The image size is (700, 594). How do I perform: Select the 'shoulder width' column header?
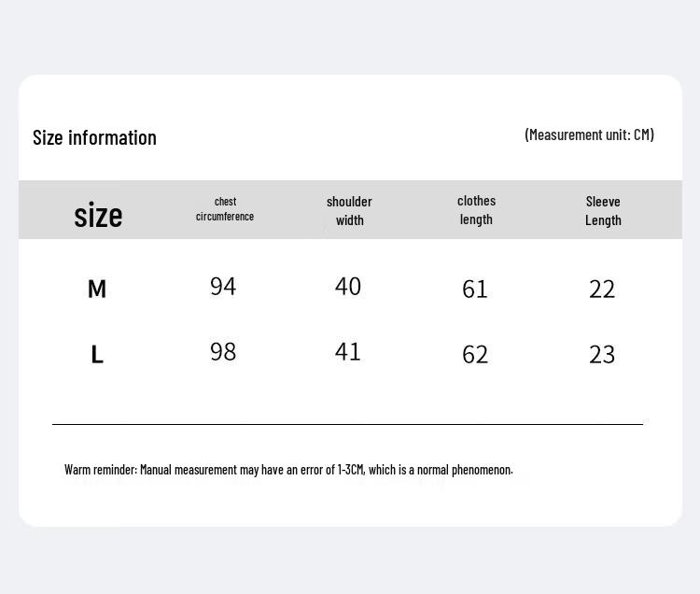349,211
